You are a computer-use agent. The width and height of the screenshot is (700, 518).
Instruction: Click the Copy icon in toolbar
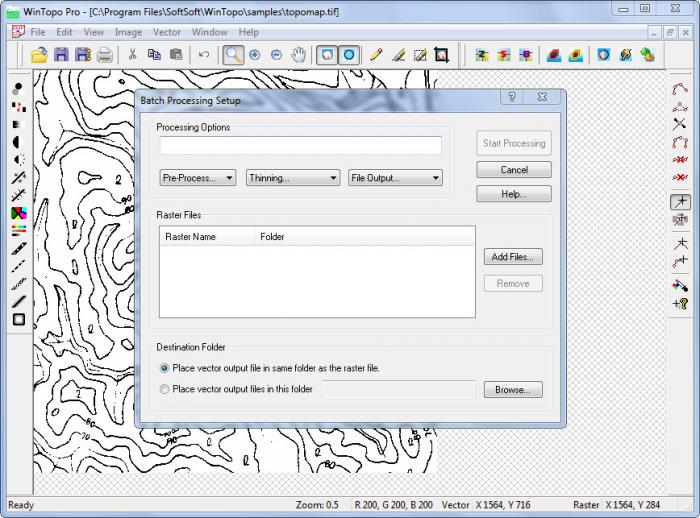[154, 55]
